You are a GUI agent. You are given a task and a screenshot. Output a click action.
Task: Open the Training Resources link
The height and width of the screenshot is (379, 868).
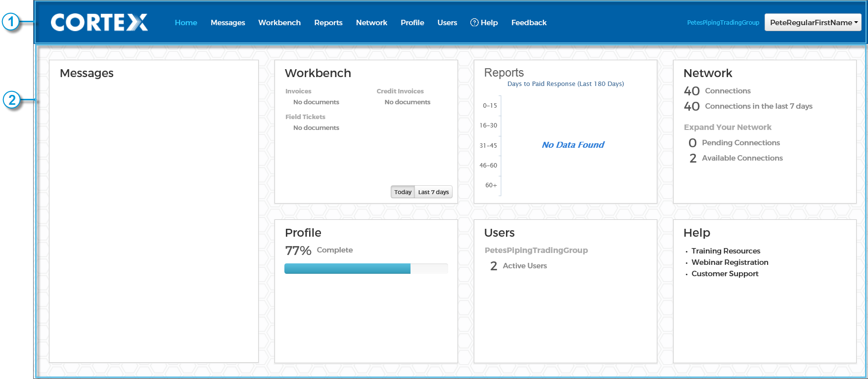pyautogui.click(x=726, y=251)
